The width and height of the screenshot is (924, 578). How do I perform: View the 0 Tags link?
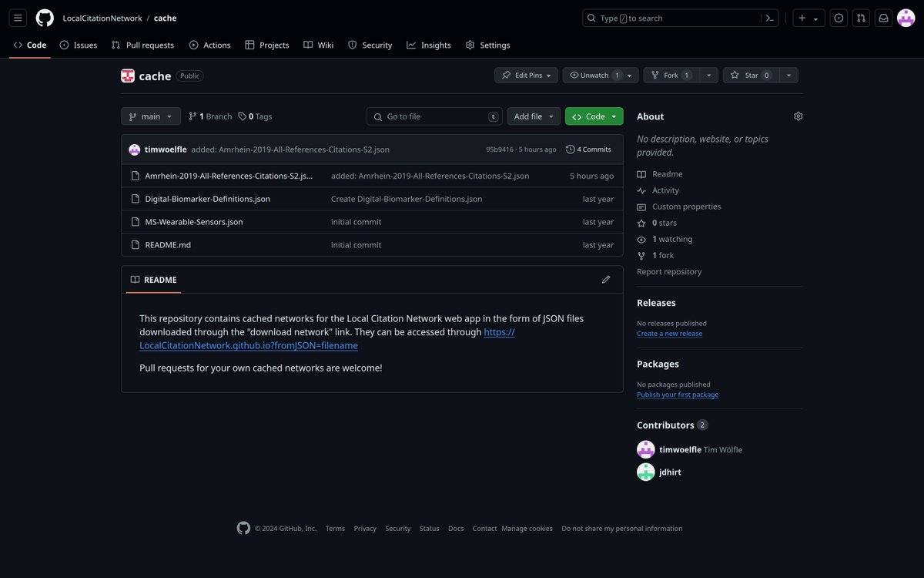click(255, 116)
